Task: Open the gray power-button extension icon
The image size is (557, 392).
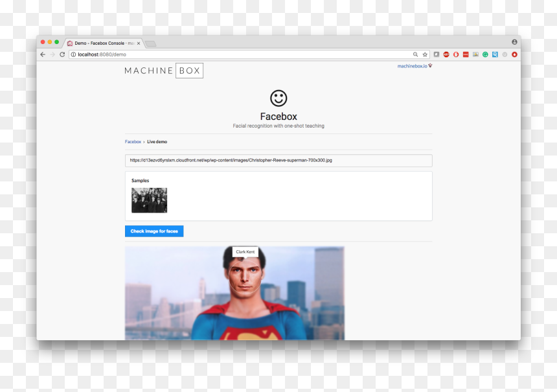Action: 505,54
